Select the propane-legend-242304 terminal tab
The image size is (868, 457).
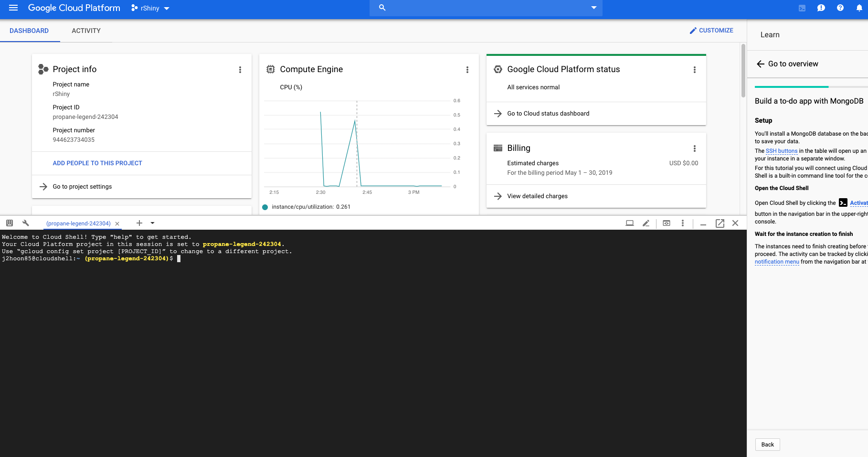pos(78,223)
